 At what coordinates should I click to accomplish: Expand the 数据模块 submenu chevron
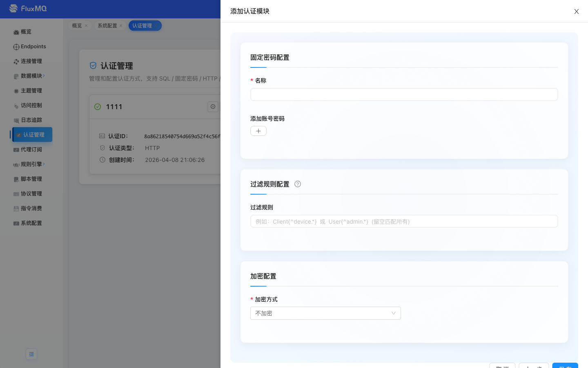[44, 76]
